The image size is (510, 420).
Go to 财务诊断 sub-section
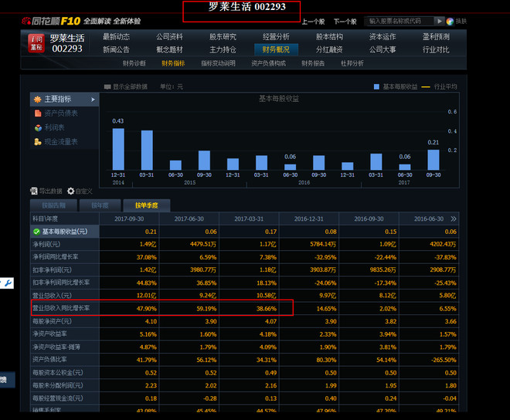[134, 63]
